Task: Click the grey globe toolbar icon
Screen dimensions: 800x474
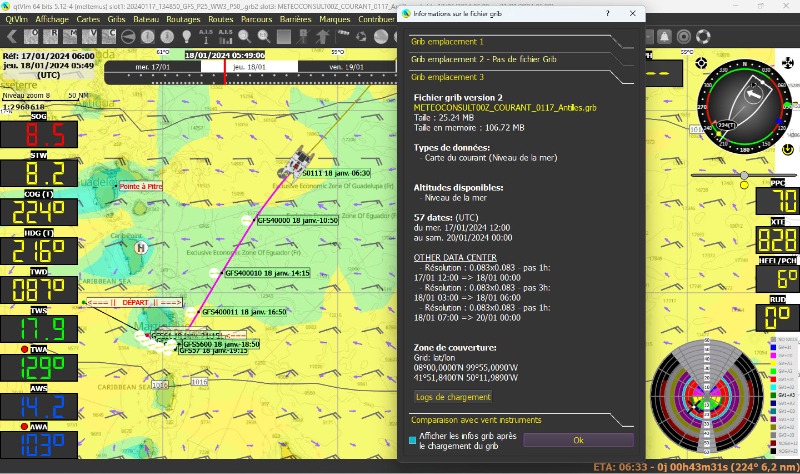Action: coord(381,36)
